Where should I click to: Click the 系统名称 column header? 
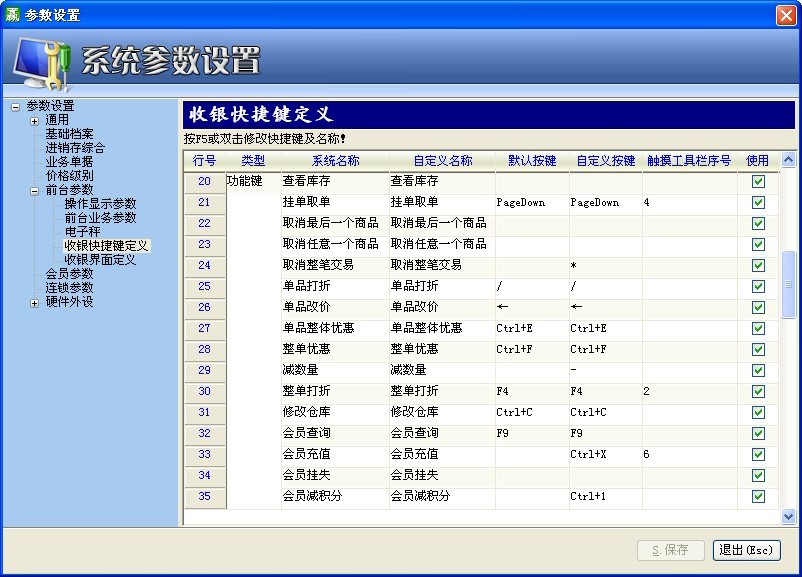click(336, 161)
